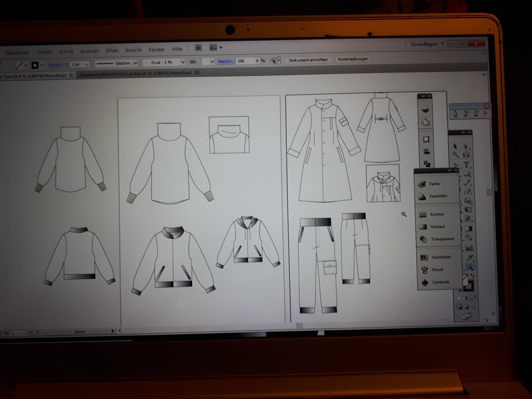Open the Hilfe menu
The image size is (532, 399).
coord(177,49)
